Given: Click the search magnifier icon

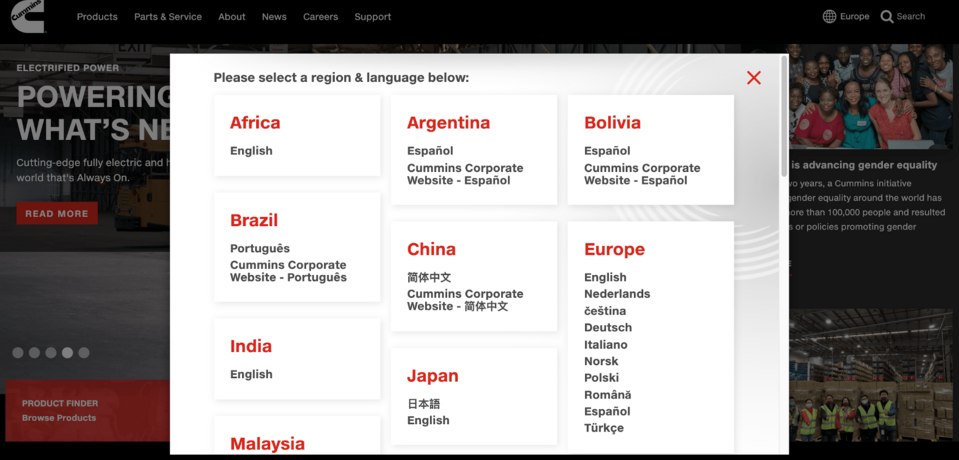Looking at the screenshot, I should click(887, 17).
